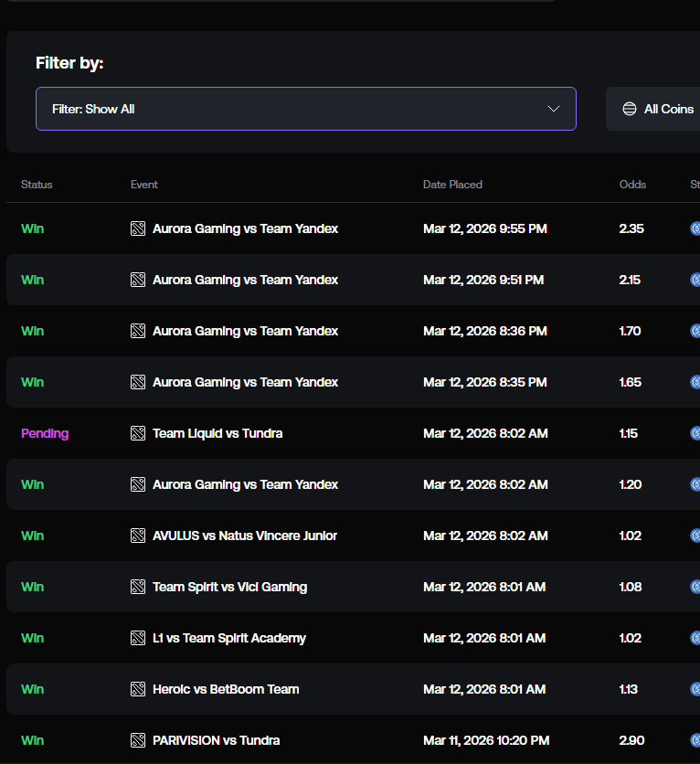Click the odds value 2.15
This screenshot has width=700, height=764.
630,280
